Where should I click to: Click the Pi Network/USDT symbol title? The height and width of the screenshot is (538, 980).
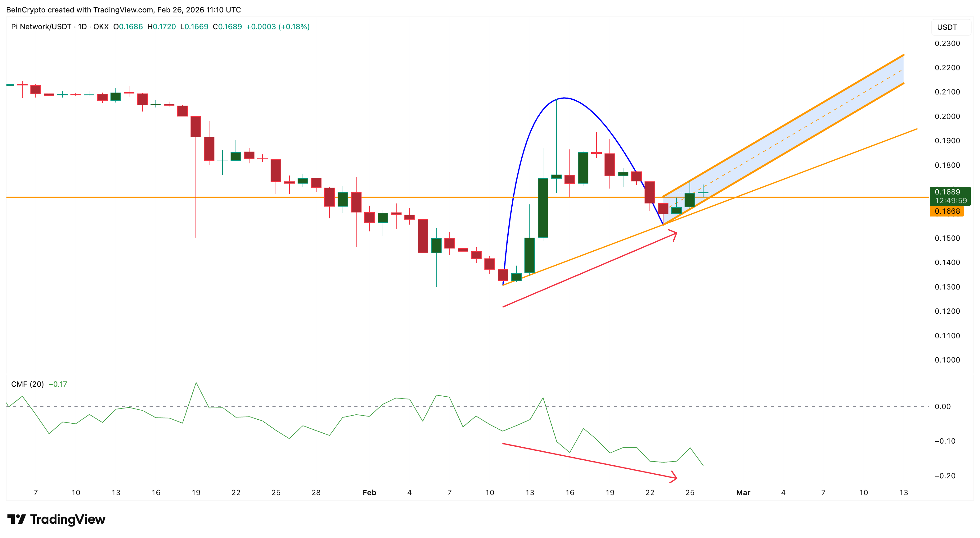(x=41, y=27)
